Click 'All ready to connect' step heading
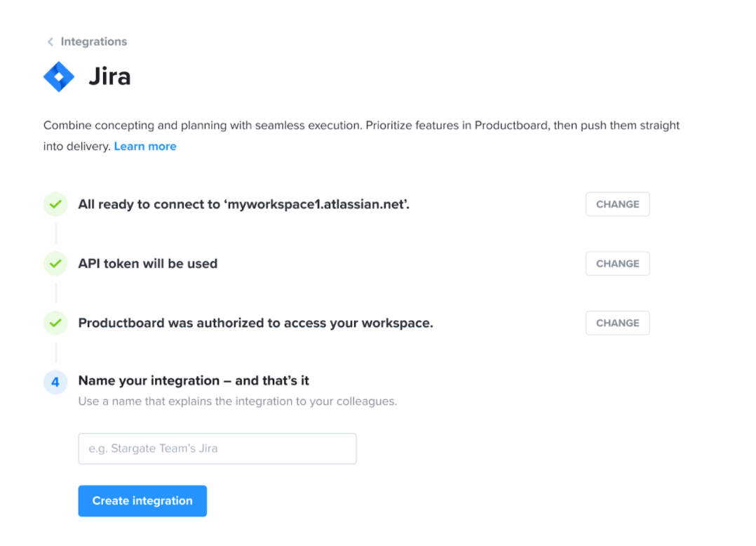This screenshot has width=756, height=546. pyautogui.click(x=244, y=204)
